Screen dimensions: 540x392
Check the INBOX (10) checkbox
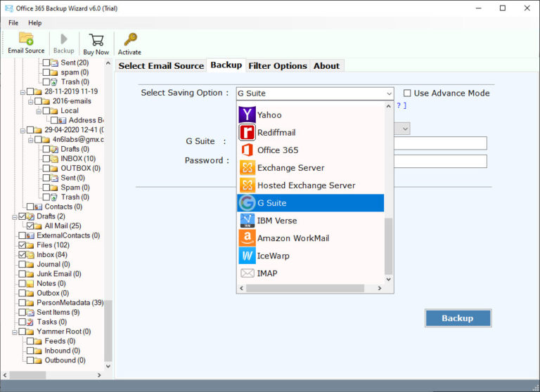click(46, 159)
